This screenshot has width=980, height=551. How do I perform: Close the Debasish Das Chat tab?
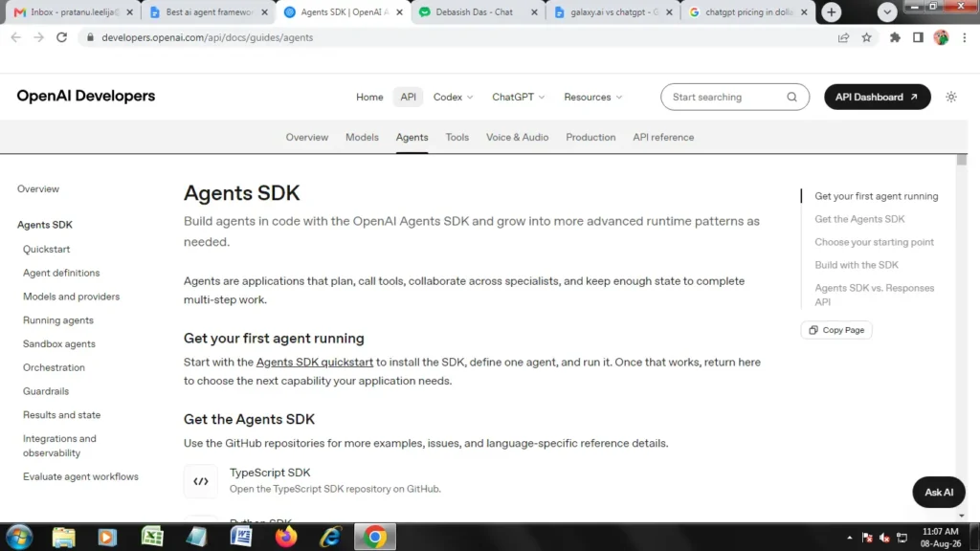point(534,11)
